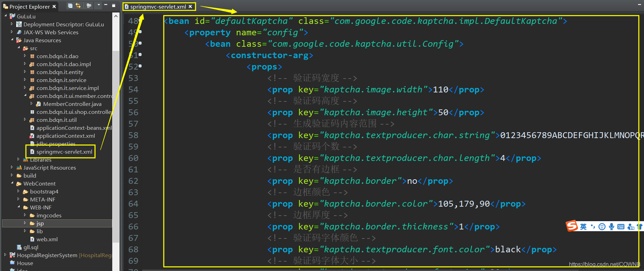Open Sogou skin shirt icon

[x=640, y=227]
